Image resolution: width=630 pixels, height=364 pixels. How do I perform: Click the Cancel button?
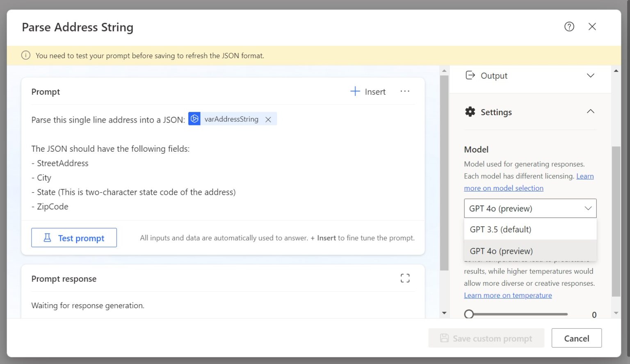[576, 338]
